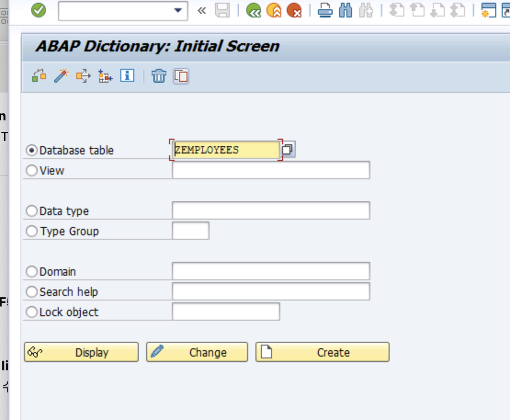The width and height of the screenshot is (510, 420).
Task: Open the command field dropdown arrow
Action: coord(178,11)
